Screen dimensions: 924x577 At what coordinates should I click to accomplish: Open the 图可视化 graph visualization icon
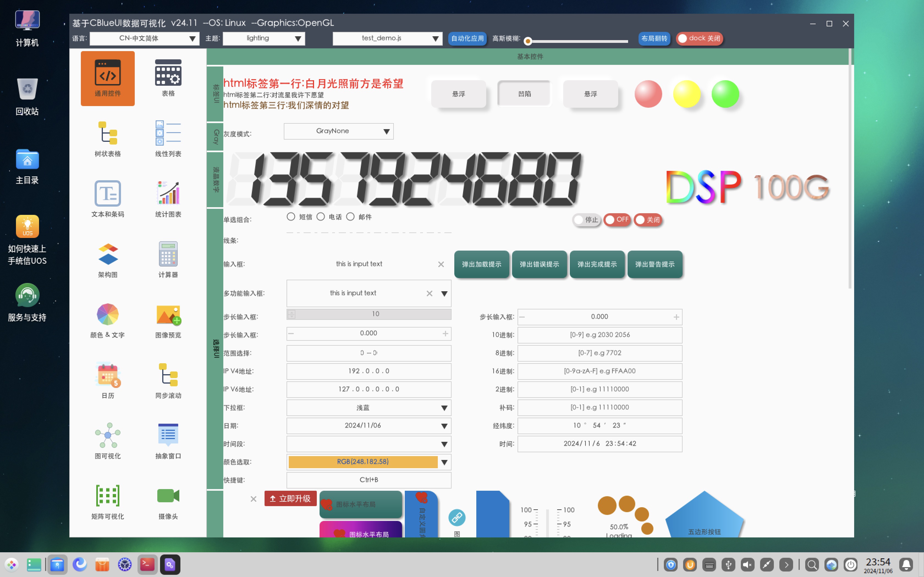tap(108, 440)
